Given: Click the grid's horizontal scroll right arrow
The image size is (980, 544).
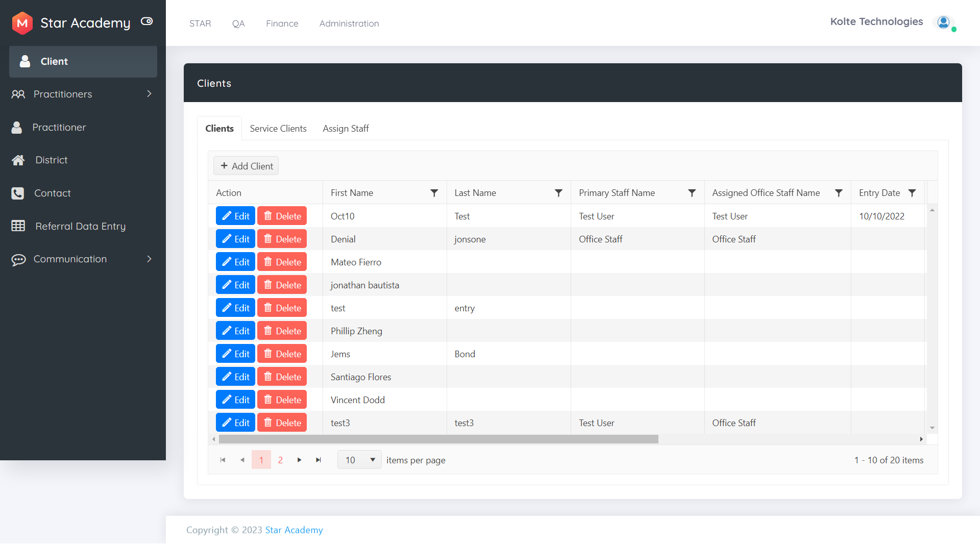Looking at the screenshot, I should [x=921, y=439].
